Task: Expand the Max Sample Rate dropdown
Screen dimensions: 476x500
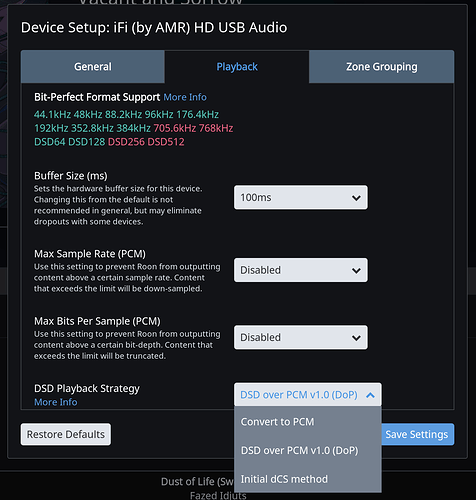Action: [x=301, y=270]
